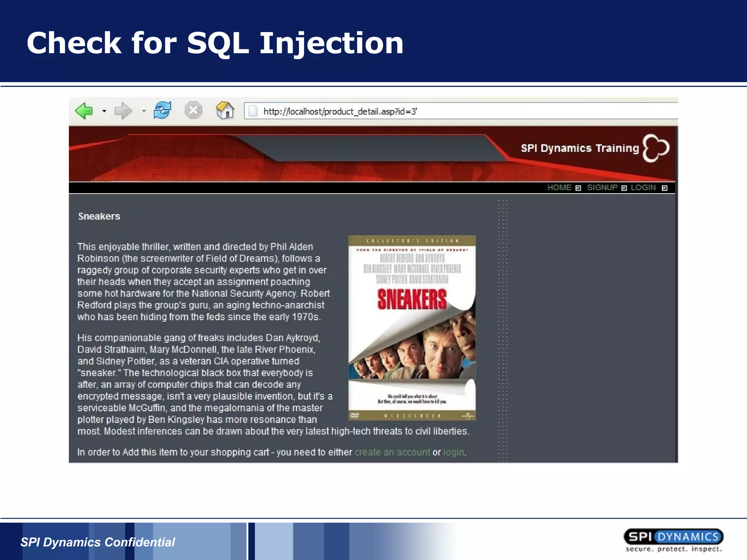Open the LOGIN navigation link

643,187
